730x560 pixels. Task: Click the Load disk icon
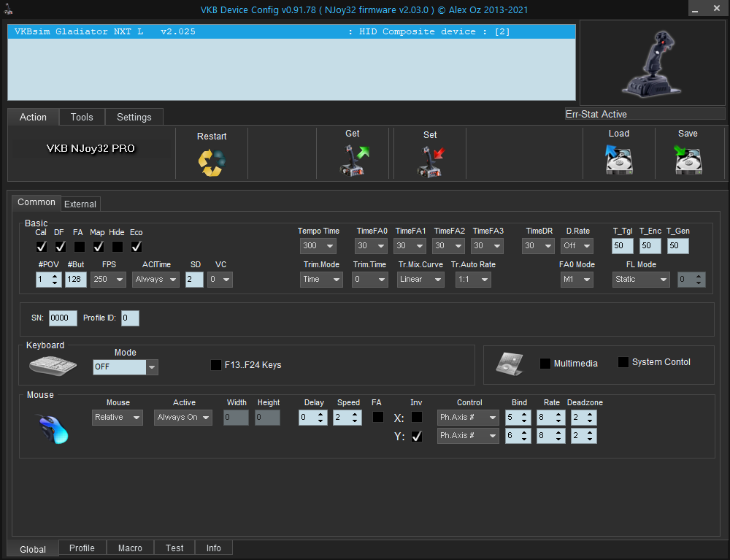pyautogui.click(x=619, y=159)
